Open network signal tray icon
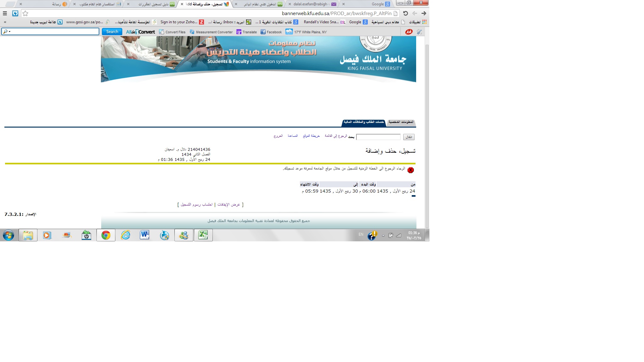This screenshot has height=362, width=644. pyautogui.click(x=399, y=235)
